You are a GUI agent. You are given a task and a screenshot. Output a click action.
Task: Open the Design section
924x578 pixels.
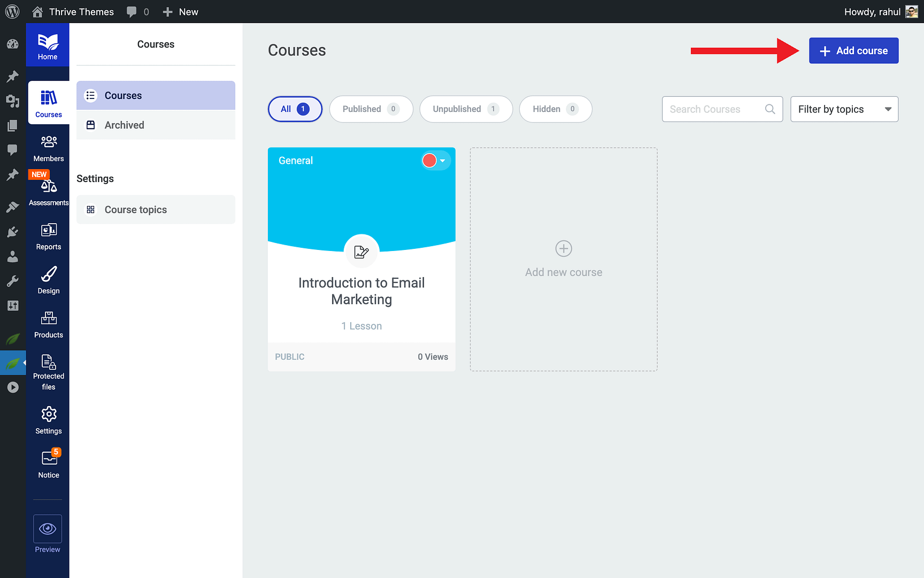coord(48,280)
